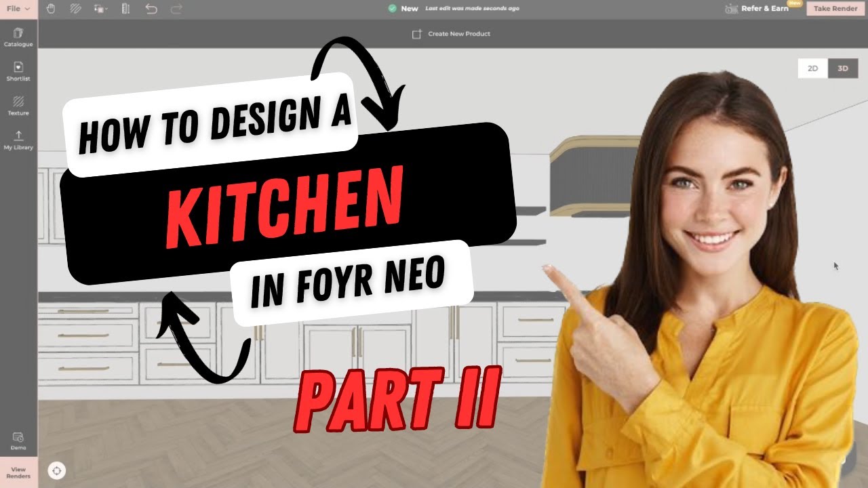Select the ruler measure tool

click(x=125, y=9)
